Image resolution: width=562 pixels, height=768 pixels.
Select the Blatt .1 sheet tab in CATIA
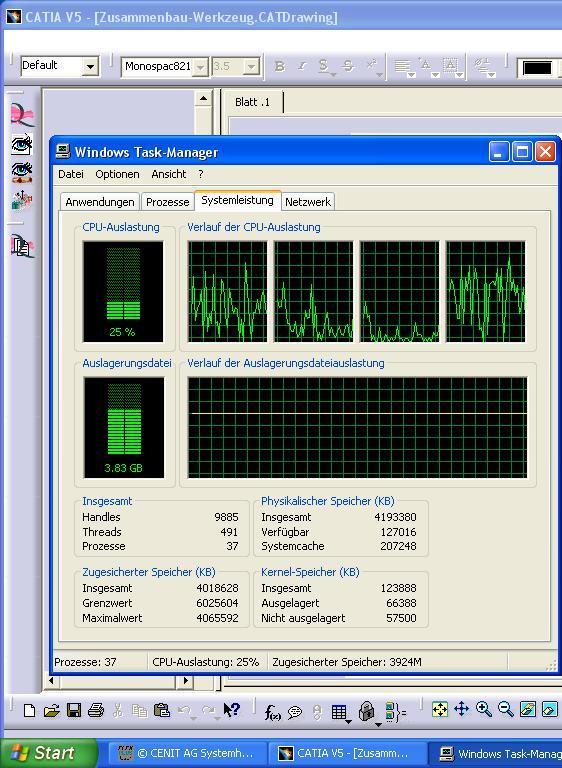[252, 102]
